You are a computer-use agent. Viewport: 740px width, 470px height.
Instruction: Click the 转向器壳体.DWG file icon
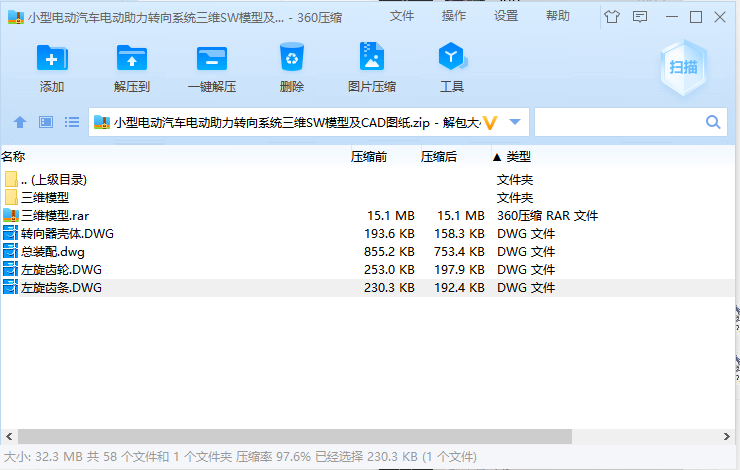tap(10, 233)
